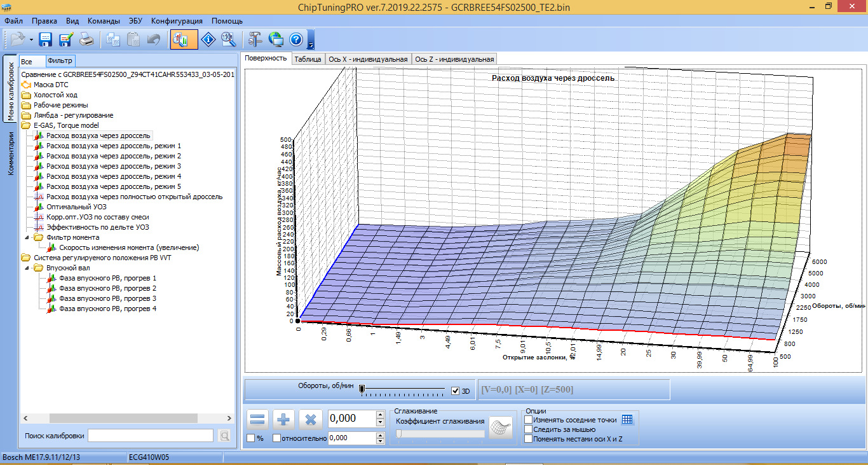This screenshot has height=465, width=868.
Task: Click the 'Поиск калибровки' search field
Action: (151, 436)
